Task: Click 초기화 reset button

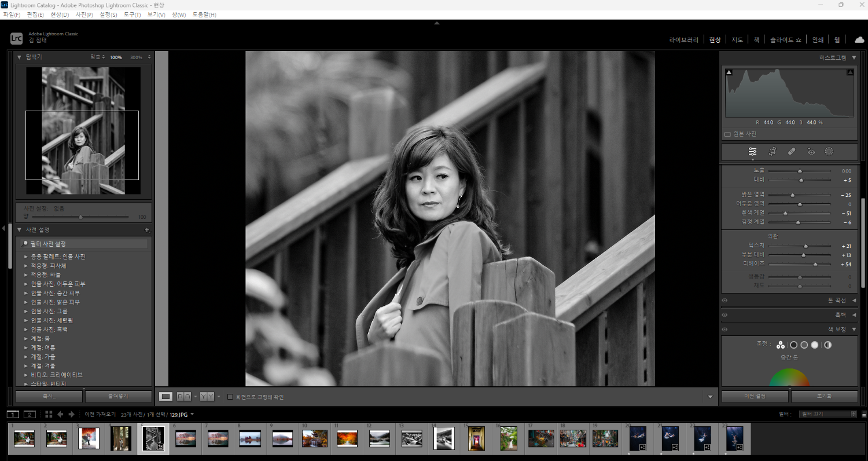Action: point(824,396)
